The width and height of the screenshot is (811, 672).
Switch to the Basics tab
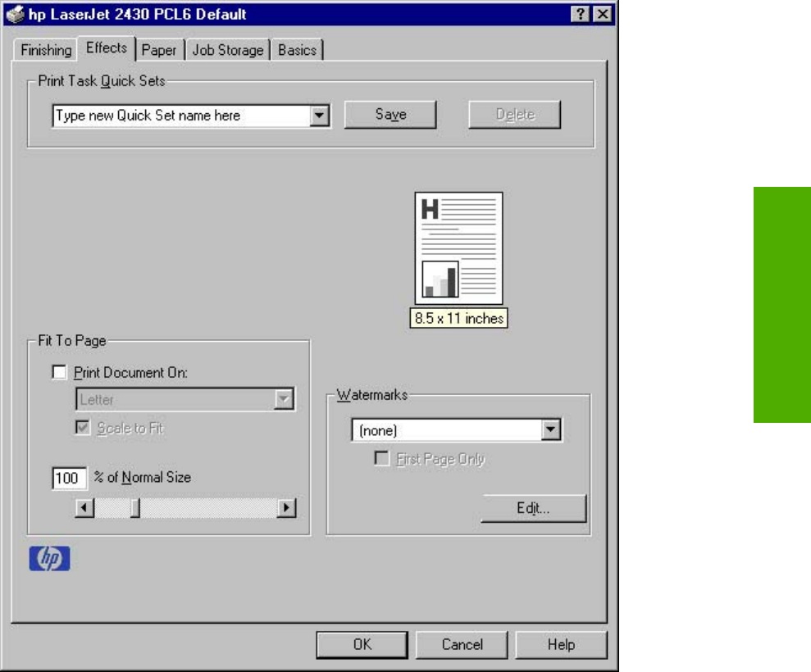tap(298, 50)
